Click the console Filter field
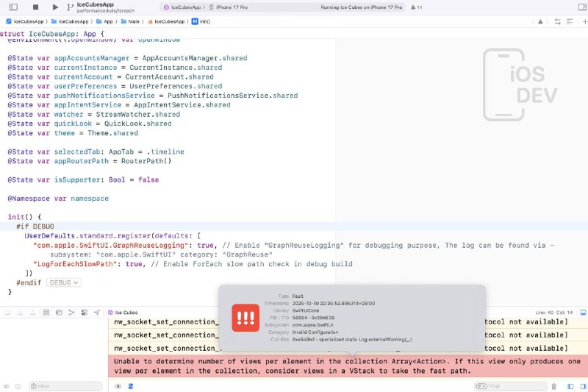Viewport: 588px width, 392px height. 516,386
